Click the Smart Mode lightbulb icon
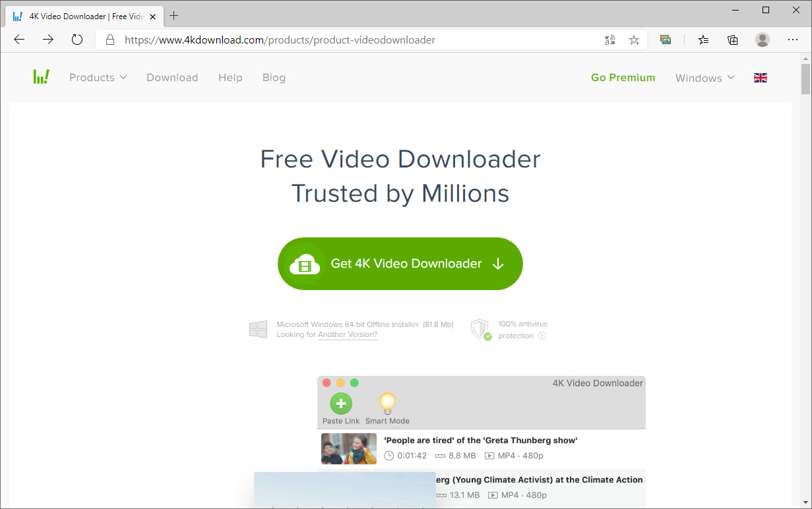 pos(387,404)
